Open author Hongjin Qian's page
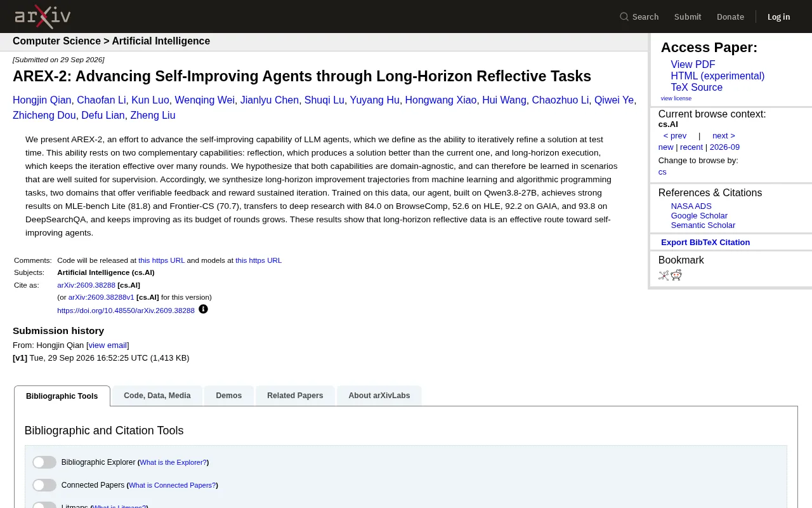 42,100
